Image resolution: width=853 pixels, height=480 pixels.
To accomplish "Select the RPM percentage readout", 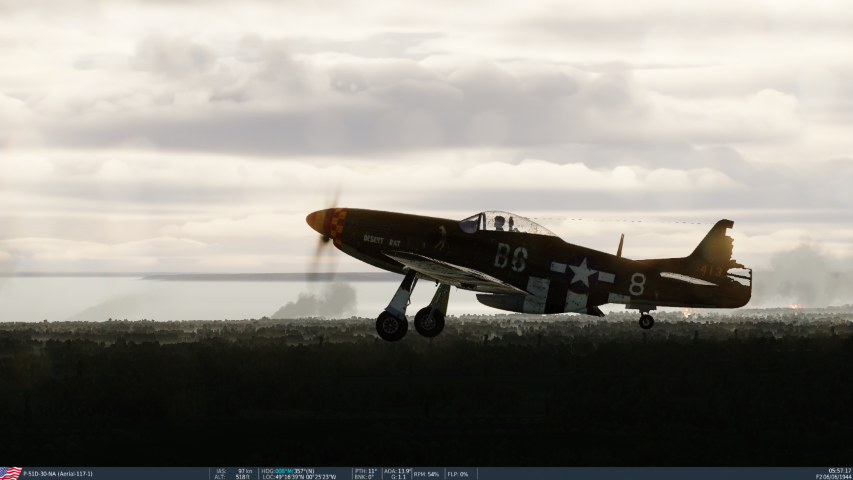I will [427, 473].
